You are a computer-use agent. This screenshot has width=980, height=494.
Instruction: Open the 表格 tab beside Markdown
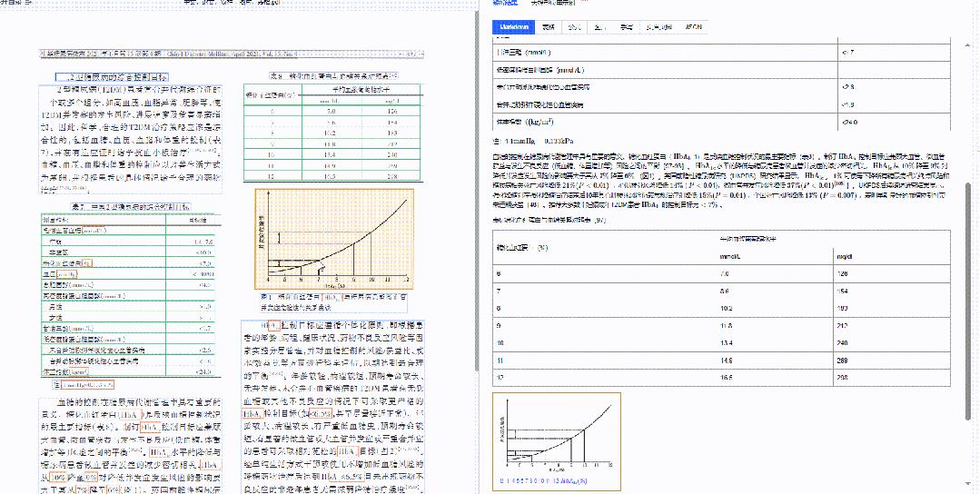[x=549, y=27]
